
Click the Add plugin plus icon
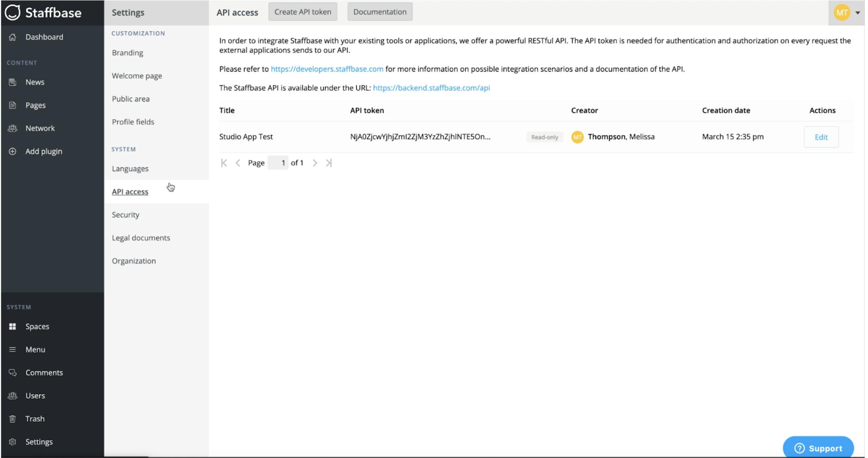tap(12, 151)
